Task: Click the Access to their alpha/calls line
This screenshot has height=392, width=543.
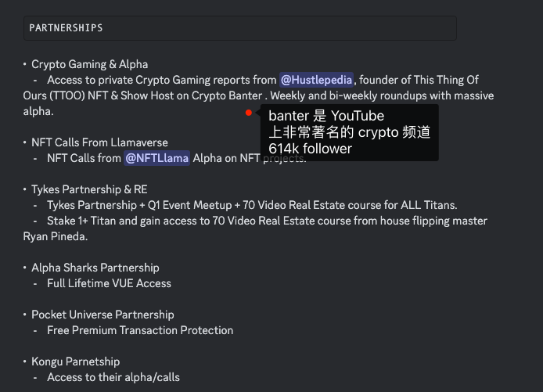Action: pos(113,377)
